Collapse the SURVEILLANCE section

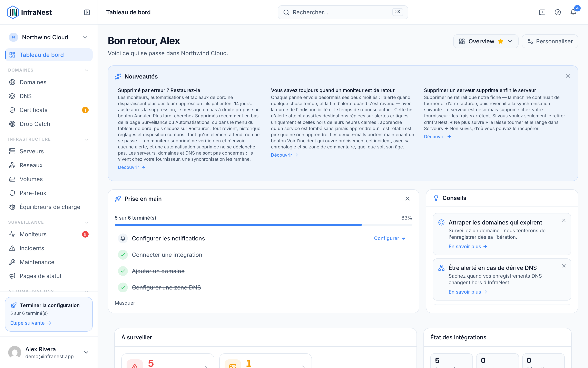click(87, 222)
